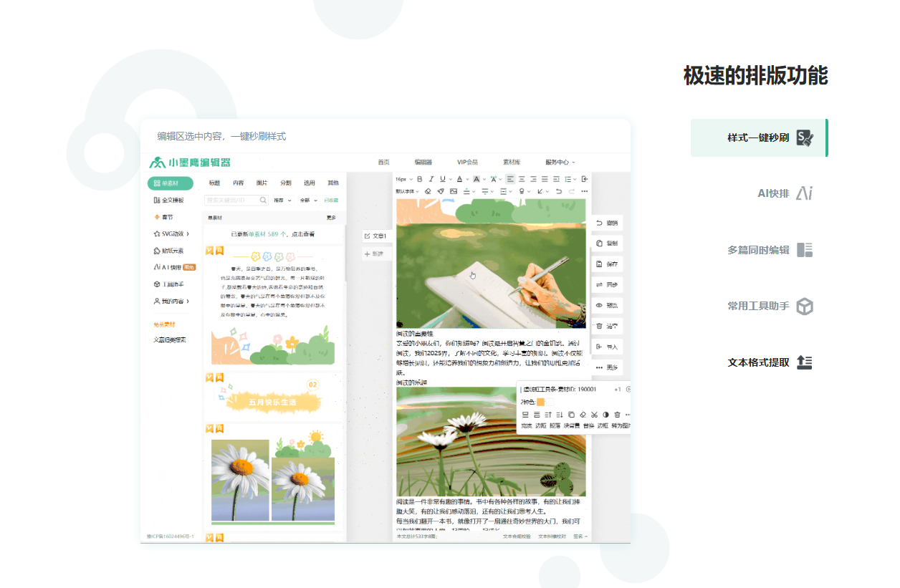The image size is (900, 588).
Task: Click the 预览 eye preview button
Action: pos(606,305)
